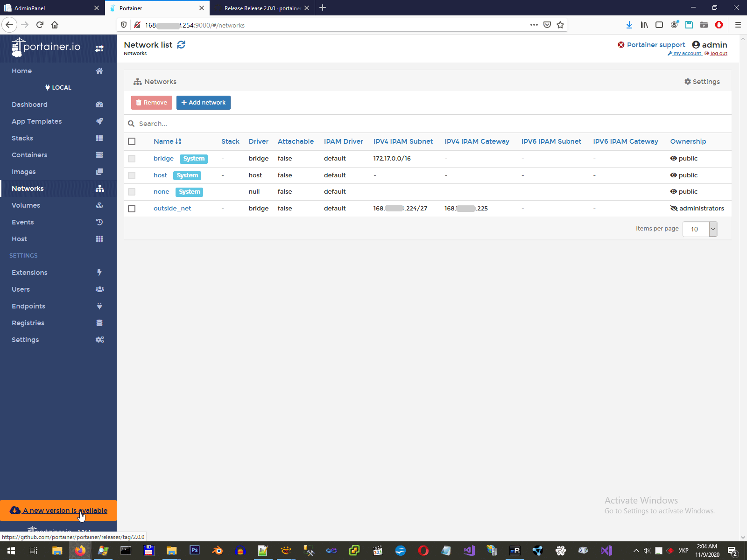
Task: Click the host network row checkbox
Action: [132, 175]
